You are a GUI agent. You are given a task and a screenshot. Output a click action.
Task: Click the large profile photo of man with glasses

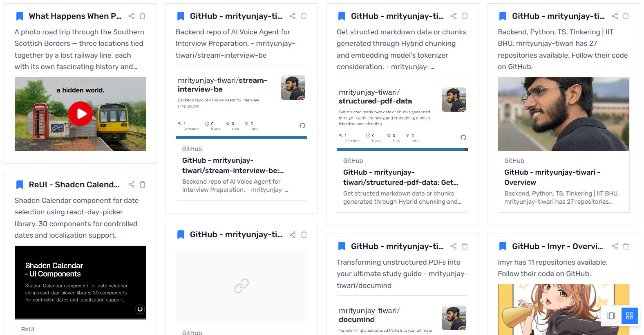563,114
